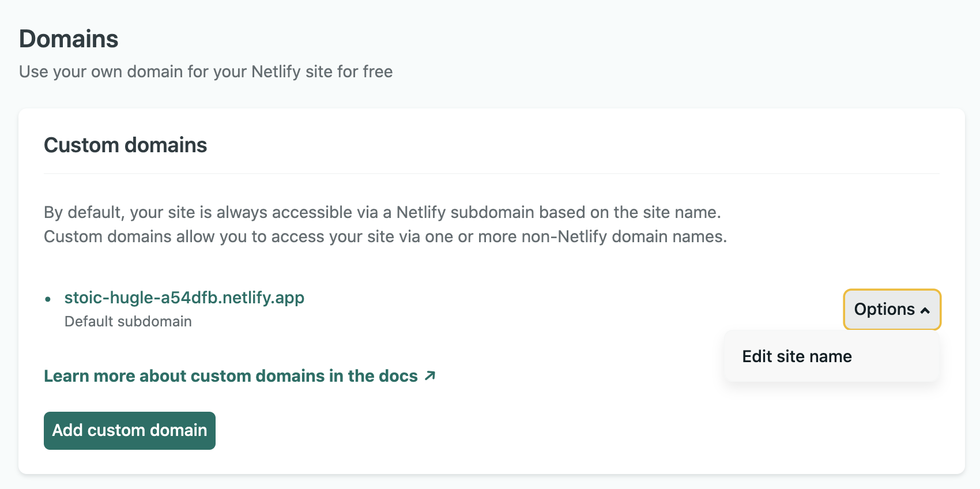Click the Add custom domain button
Screen dimensions: 980x489
click(130, 431)
